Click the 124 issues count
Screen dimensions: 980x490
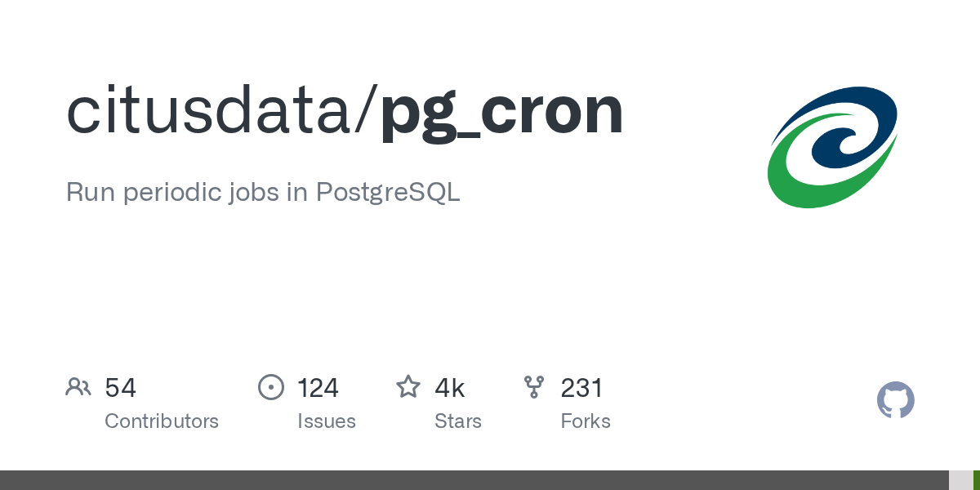pyautogui.click(x=318, y=388)
